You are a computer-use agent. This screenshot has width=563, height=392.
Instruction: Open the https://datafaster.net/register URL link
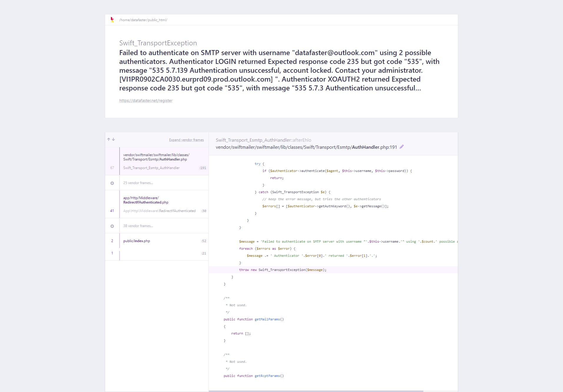[146, 100]
